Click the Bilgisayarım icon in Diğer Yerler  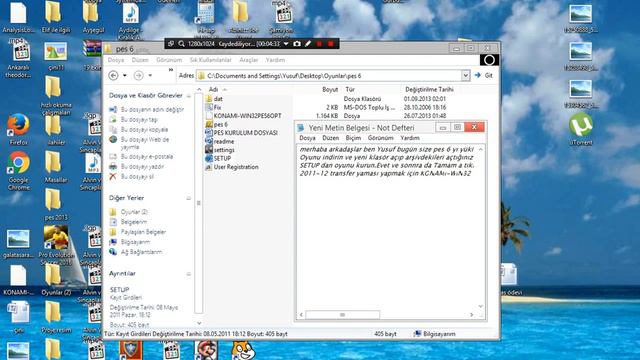coord(113,242)
